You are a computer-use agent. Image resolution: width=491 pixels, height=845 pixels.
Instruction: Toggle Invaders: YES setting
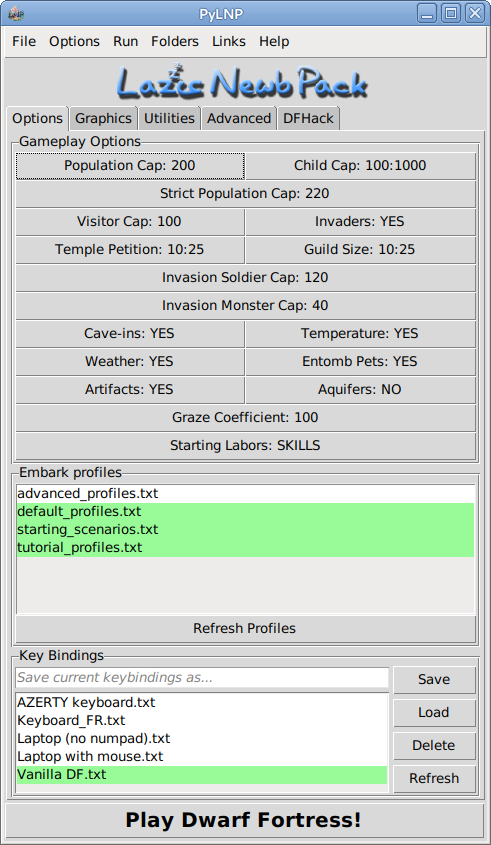tap(360, 221)
